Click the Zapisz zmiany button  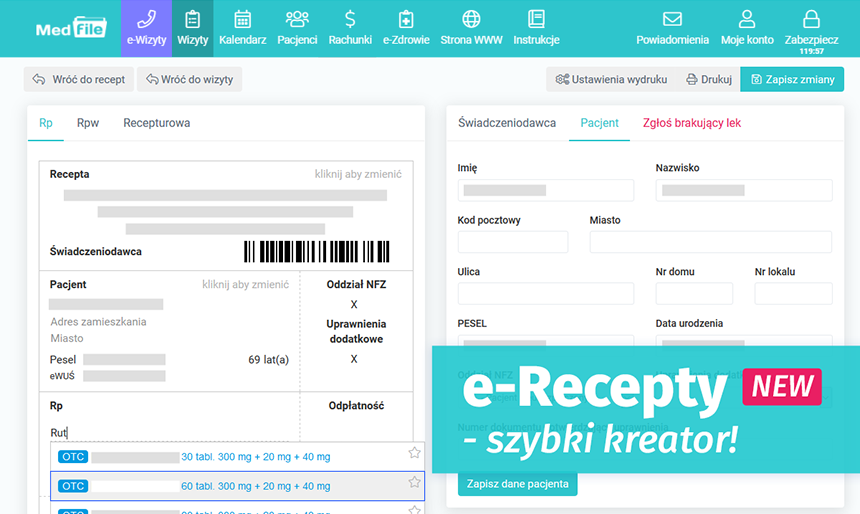pos(792,80)
